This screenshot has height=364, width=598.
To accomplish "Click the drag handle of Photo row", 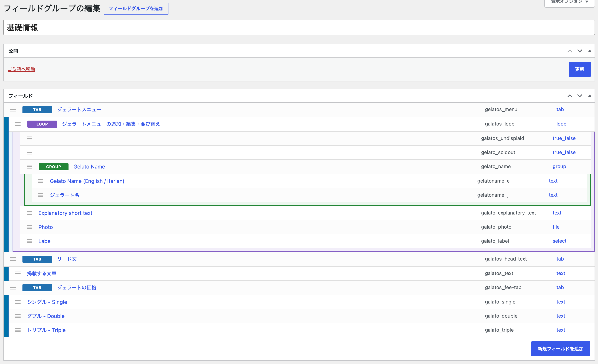I will pyautogui.click(x=29, y=227).
